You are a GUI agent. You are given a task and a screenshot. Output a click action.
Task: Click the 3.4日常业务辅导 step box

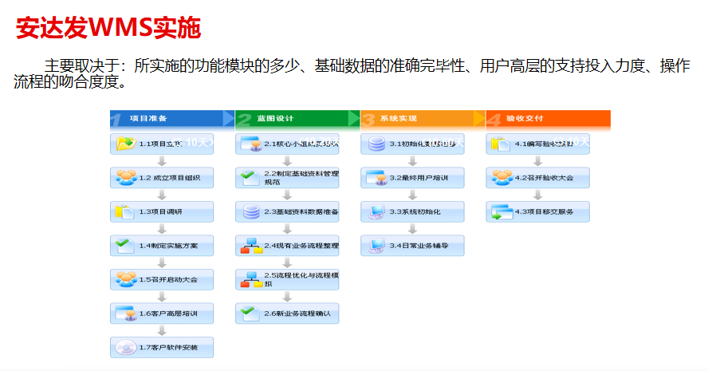(x=413, y=246)
